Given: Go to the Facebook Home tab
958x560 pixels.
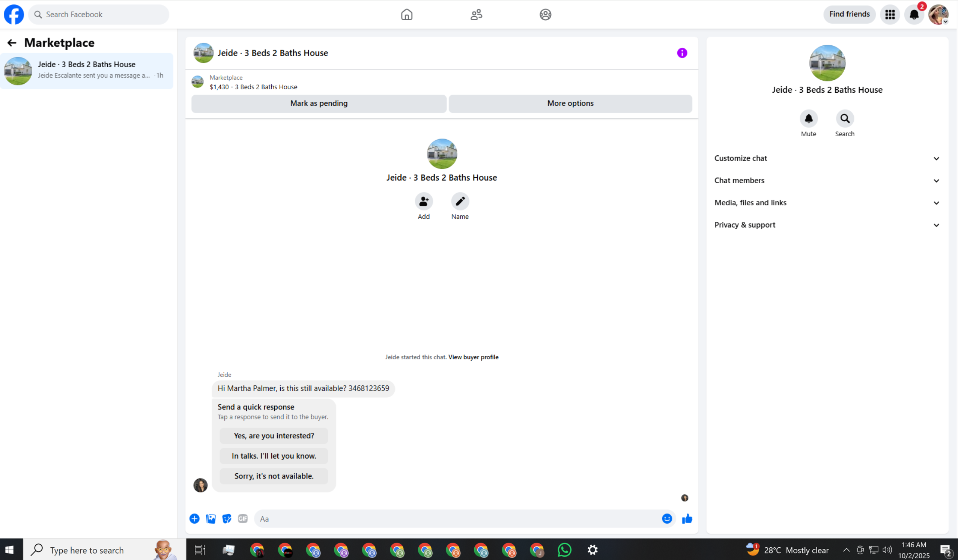Looking at the screenshot, I should pos(406,14).
